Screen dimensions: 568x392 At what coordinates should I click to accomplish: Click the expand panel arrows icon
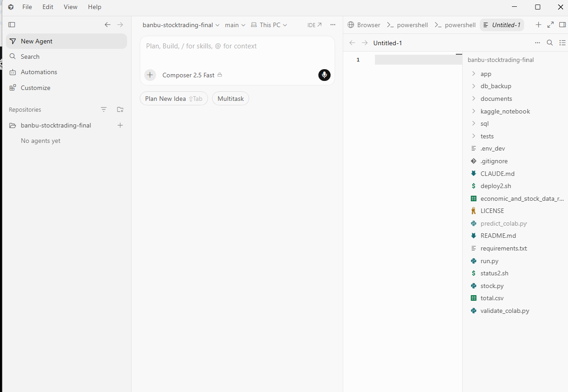pos(550,25)
